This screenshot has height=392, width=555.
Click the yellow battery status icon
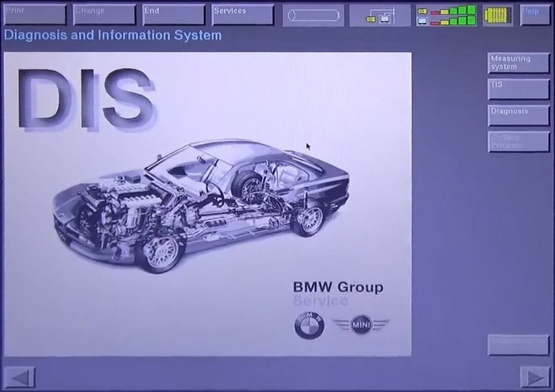(x=498, y=16)
